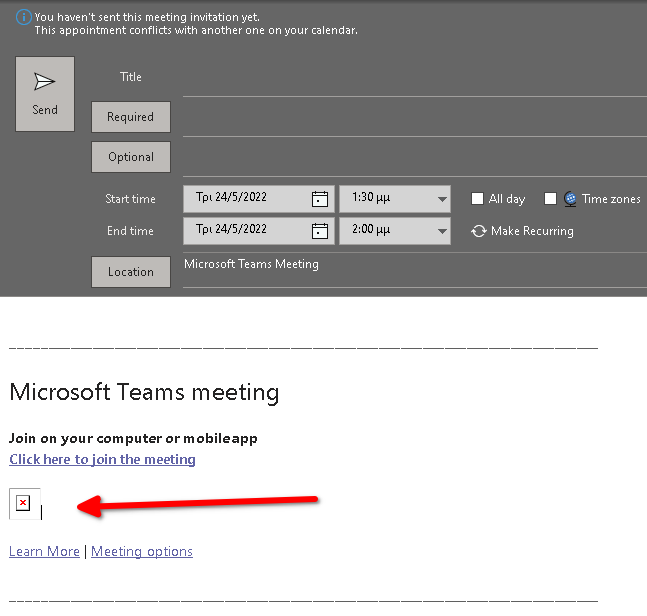
Task: Open start date calendar picker icon
Action: 320,199
